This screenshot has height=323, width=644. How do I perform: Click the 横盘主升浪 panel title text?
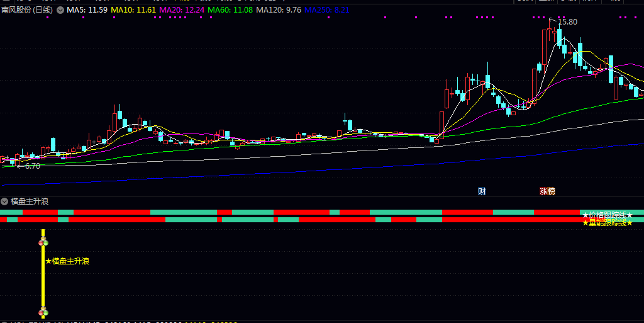[30, 201]
